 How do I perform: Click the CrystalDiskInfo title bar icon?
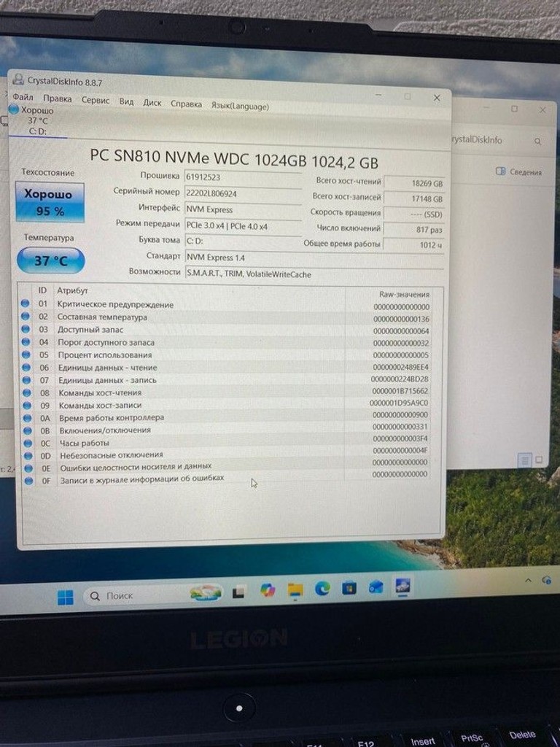click(x=17, y=79)
